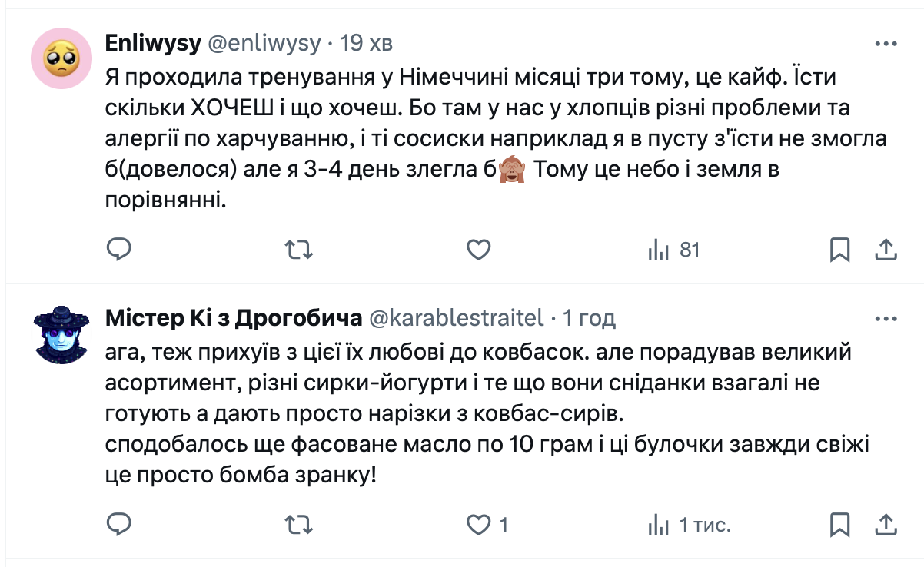
Task: Reply to Enliwysy's tweet
Action: [118, 249]
